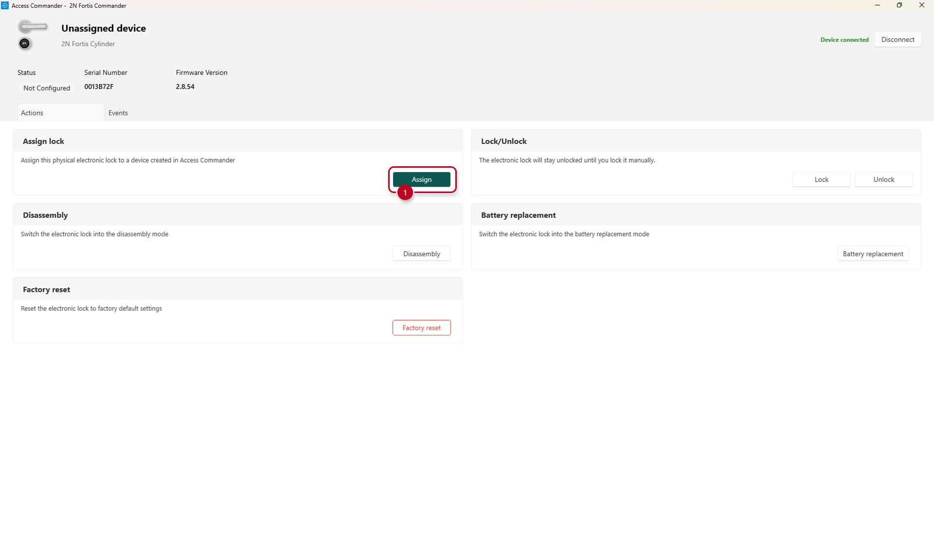This screenshot has width=934, height=560.
Task: Click the cylinder knob device image
Action: click(24, 43)
